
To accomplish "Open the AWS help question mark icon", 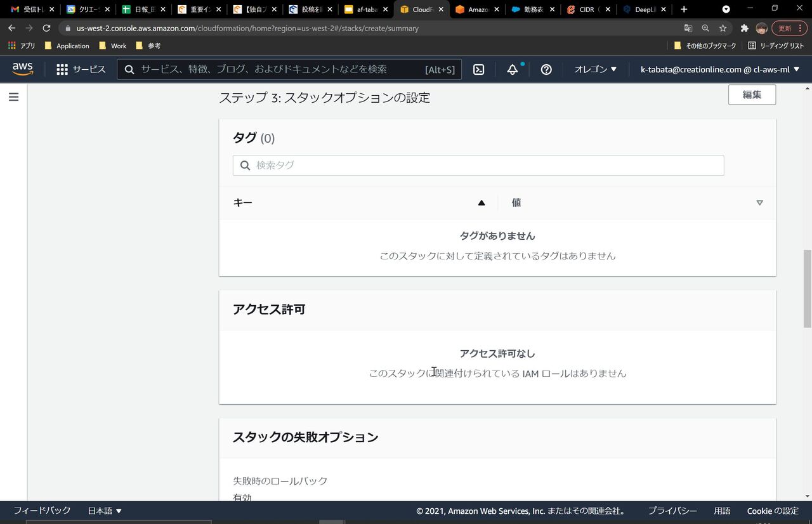I will (546, 69).
